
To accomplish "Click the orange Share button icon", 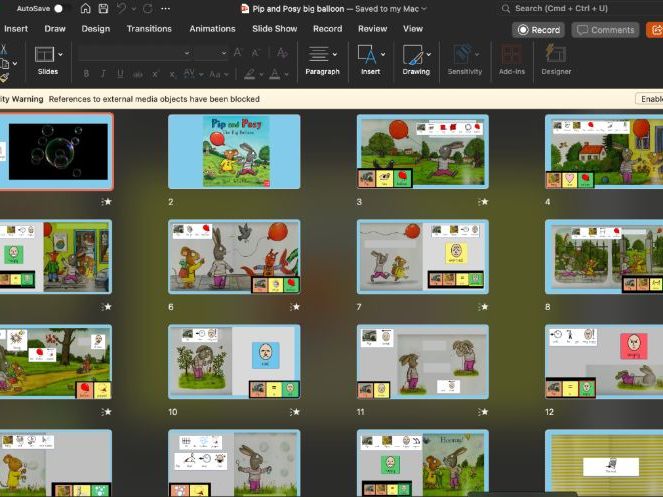I will pos(655,30).
